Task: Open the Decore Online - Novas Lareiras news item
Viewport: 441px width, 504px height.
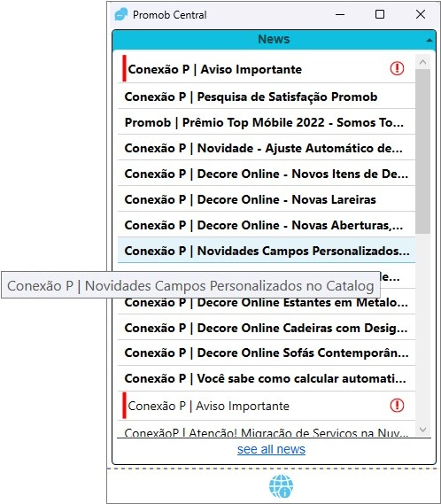Action: coord(267,199)
